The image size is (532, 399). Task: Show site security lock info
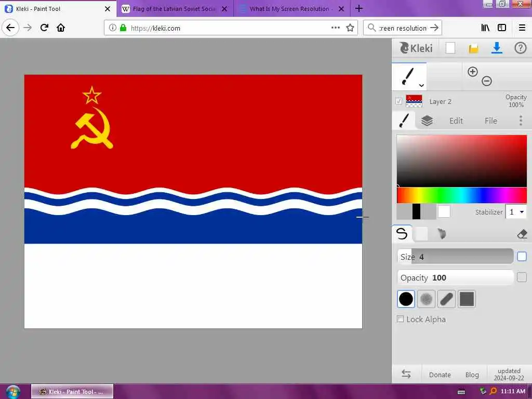(123, 28)
